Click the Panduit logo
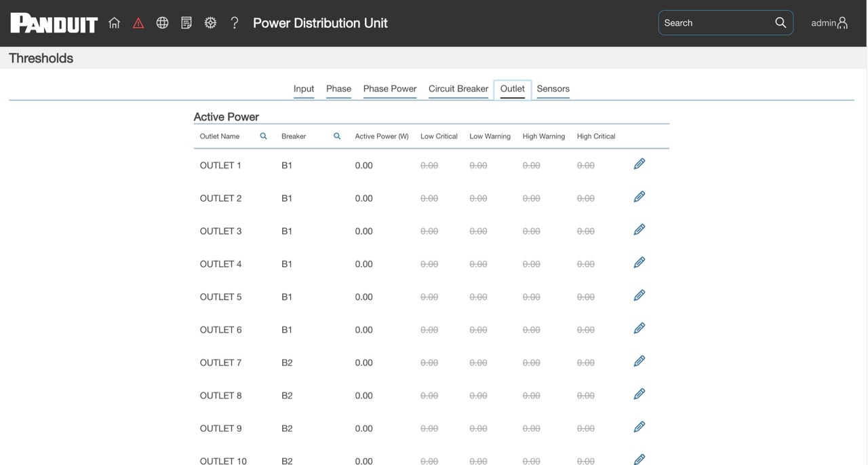This screenshot has width=868, height=465. [x=54, y=23]
